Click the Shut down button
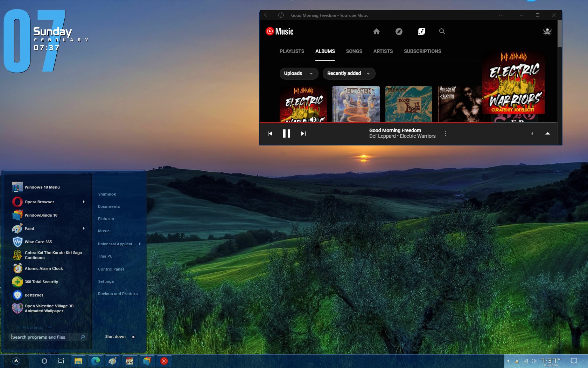 pyautogui.click(x=115, y=336)
